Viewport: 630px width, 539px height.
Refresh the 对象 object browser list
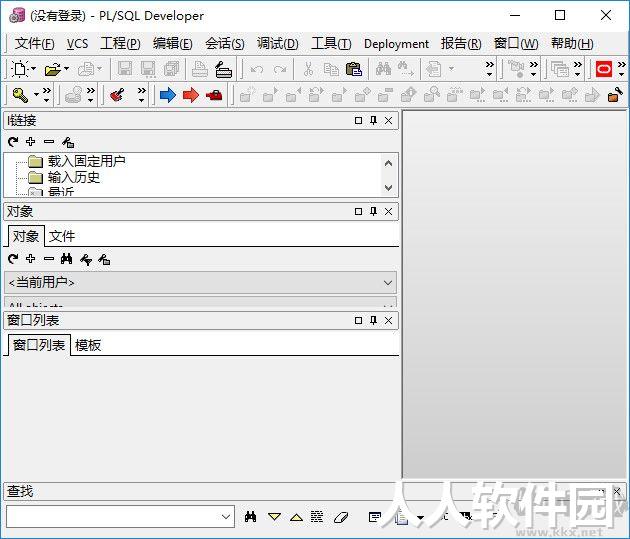(x=13, y=259)
